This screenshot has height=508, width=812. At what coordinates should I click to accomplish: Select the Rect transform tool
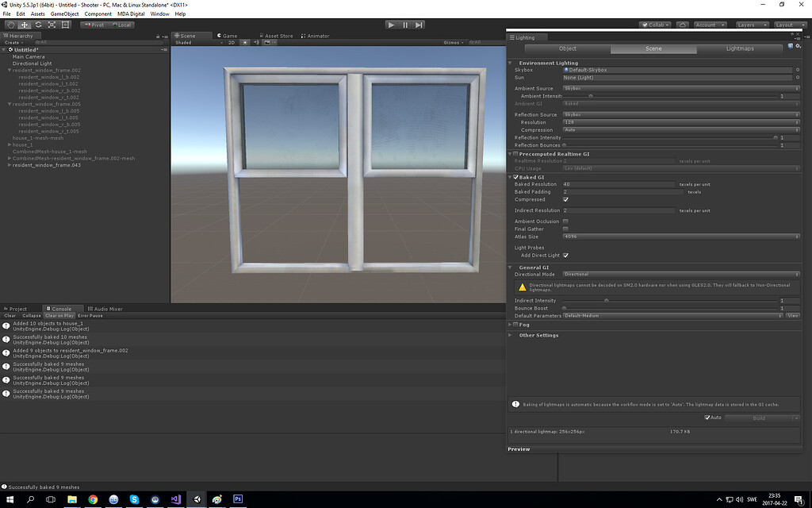point(65,25)
